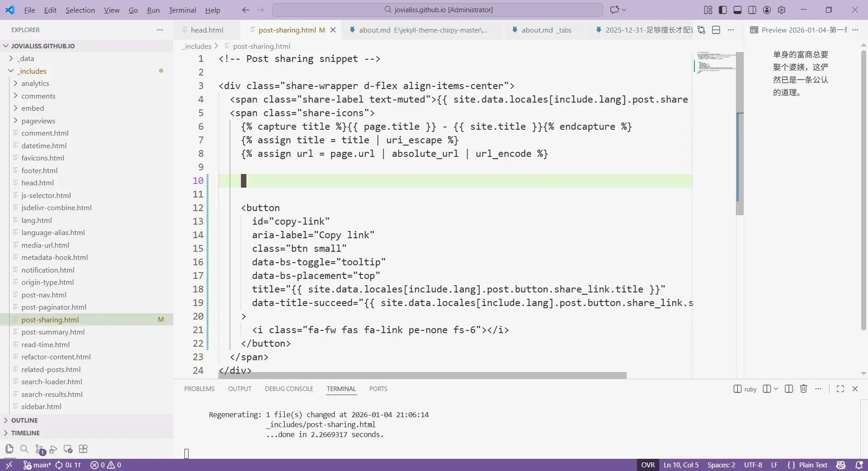Kill terminal with the trash icon
This screenshot has width=868, height=471.
click(x=803, y=389)
